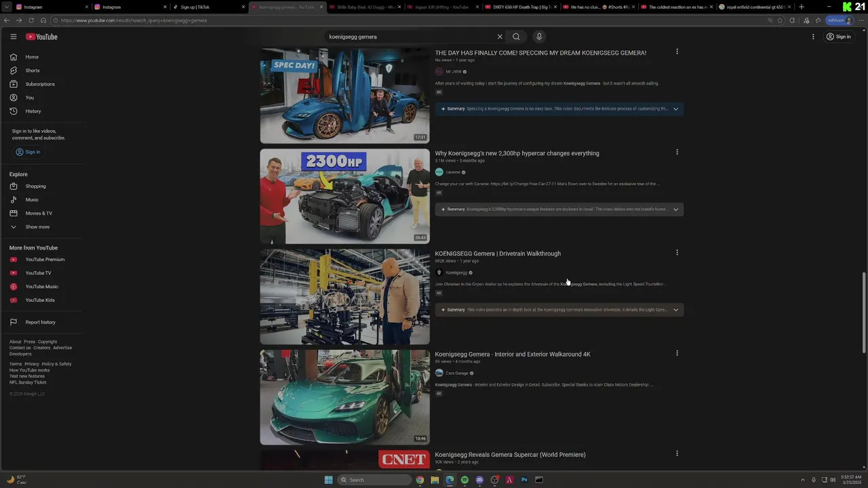Show hidden system tray icons chevron

click(x=803, y=480)
